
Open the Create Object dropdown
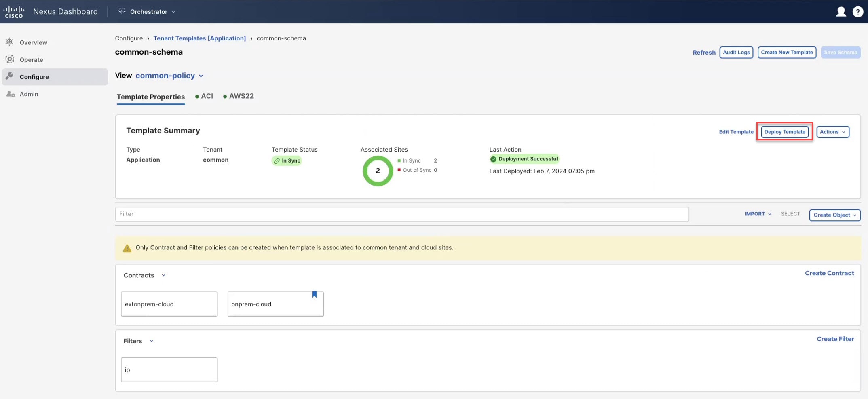[x=835, y=215]
